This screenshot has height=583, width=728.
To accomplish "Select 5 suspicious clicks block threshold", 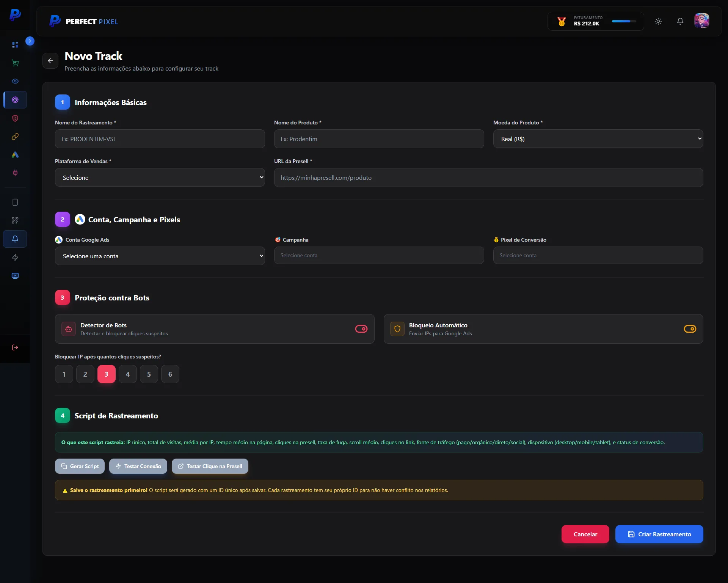I will (149, 374).
